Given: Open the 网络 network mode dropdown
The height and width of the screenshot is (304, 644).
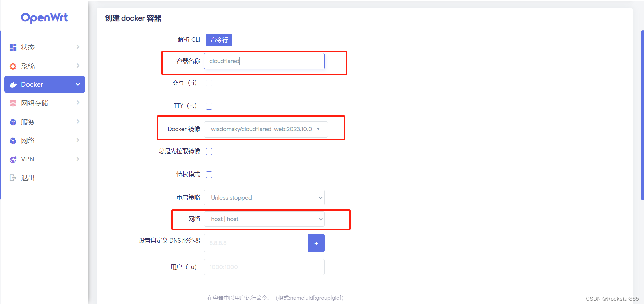Looking at the screenshot, I should (x=264, y=219).
